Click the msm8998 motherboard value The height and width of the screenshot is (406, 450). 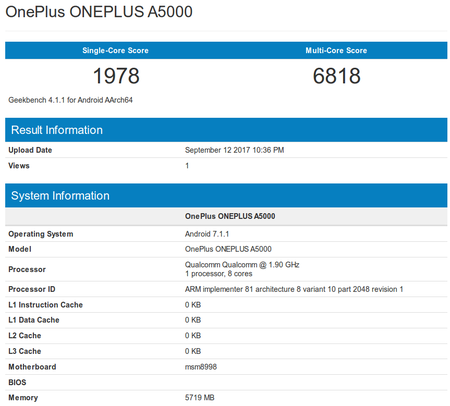[x=201, y=367]
